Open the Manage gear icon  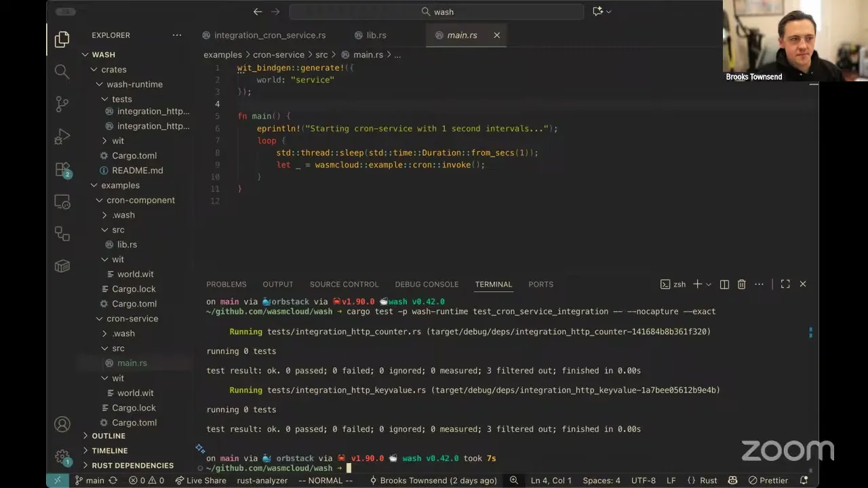62,457
